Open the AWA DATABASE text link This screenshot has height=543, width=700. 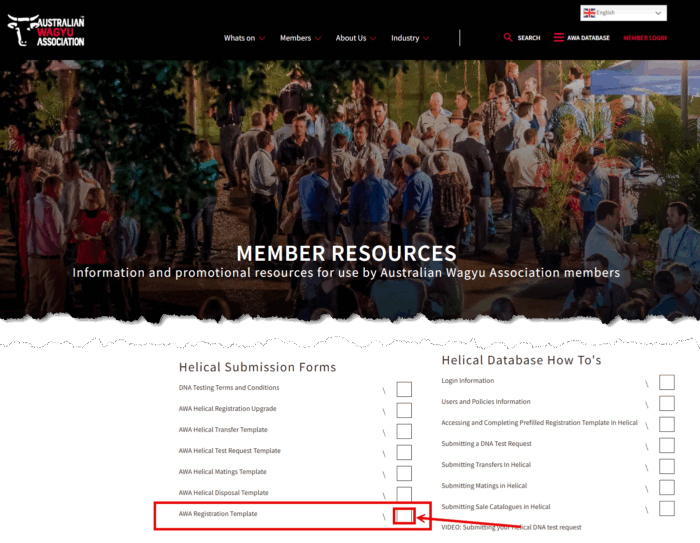588,38
